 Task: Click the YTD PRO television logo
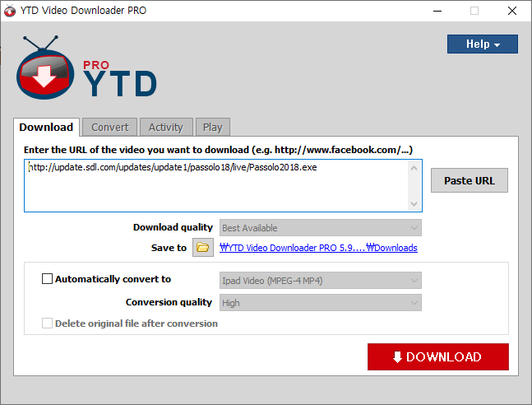pyautogui.click(x=45, y=68)
